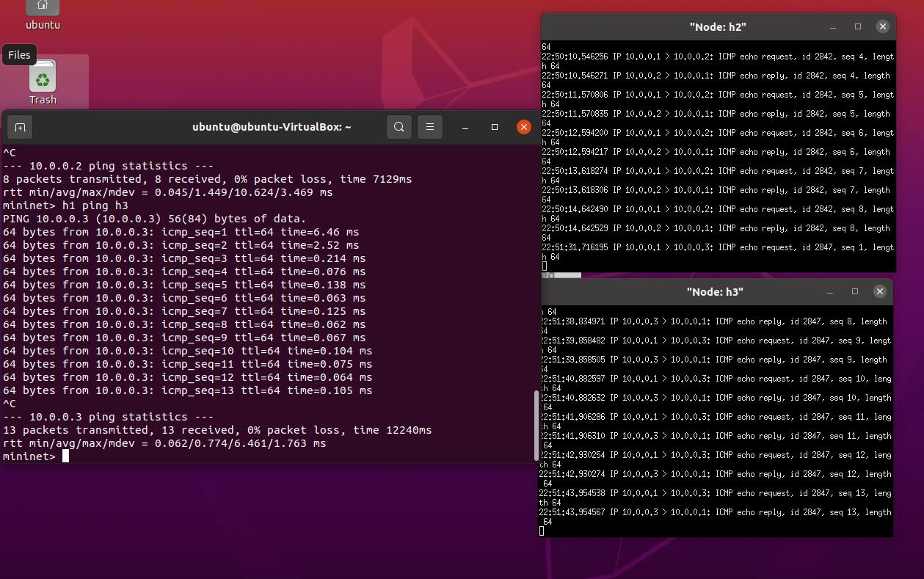924x579 pixels.
Task: Click the h3 echo reply seq 13 line
Action: pyautogui.click(x=716, y=517)
